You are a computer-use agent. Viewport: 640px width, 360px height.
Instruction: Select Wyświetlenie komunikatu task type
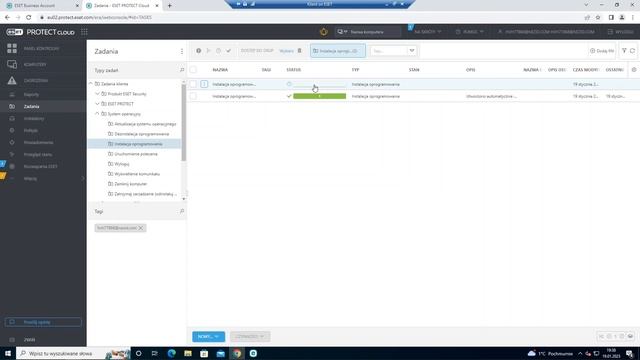click(x=134, y=174)
